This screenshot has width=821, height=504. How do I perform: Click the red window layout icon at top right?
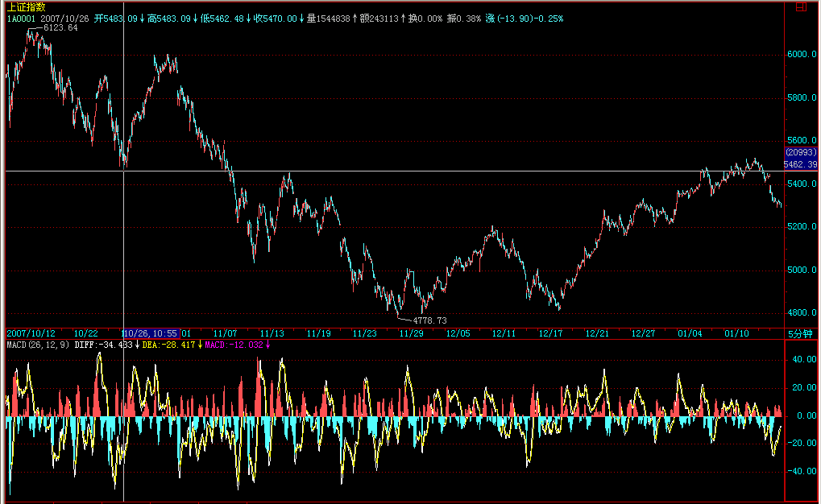801,6
